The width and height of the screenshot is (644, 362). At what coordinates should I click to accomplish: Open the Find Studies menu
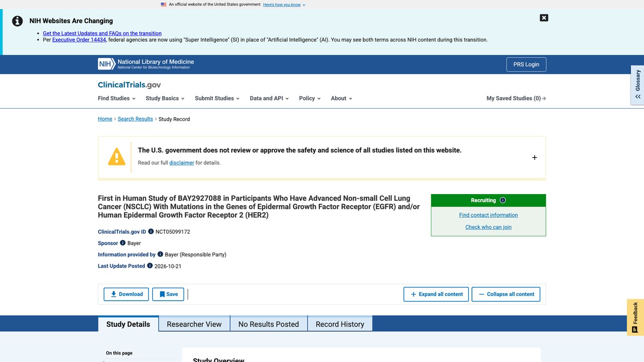(x=116, y=99)
